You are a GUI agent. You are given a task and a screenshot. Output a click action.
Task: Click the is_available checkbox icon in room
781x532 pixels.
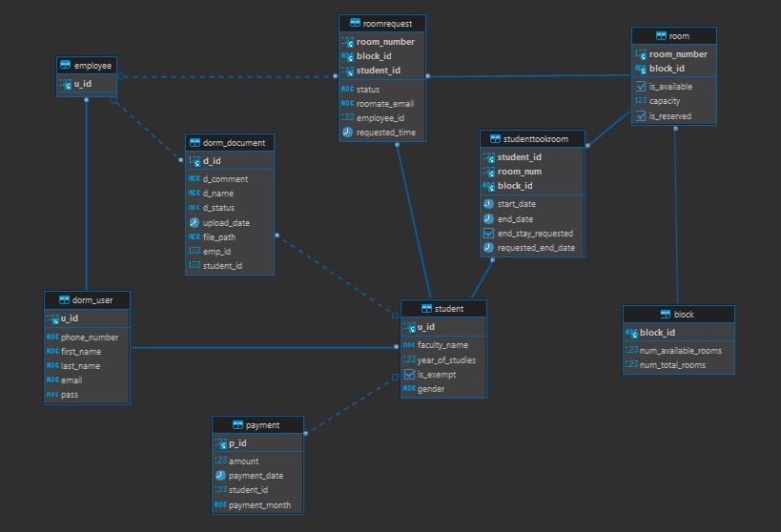coord(641,87)
